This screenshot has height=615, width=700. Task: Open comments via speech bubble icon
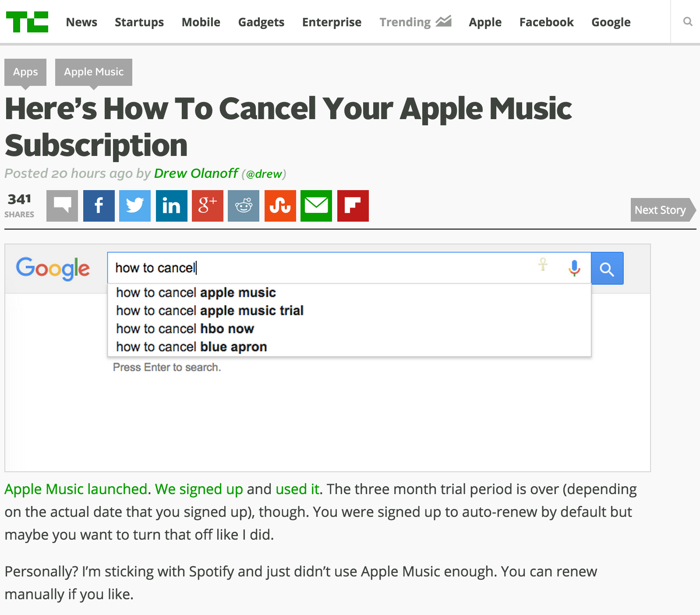(x=62, y=205)
